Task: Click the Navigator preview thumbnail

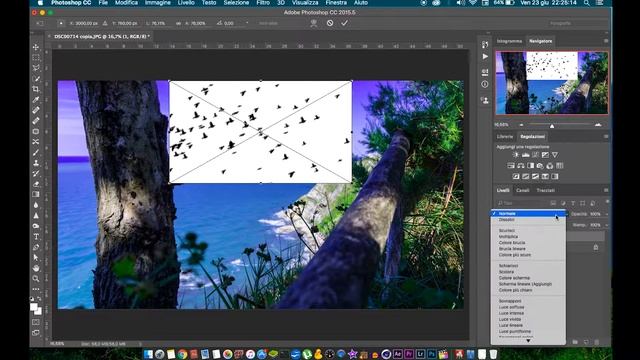Action: pyautogui.click(x=551, y=83)
